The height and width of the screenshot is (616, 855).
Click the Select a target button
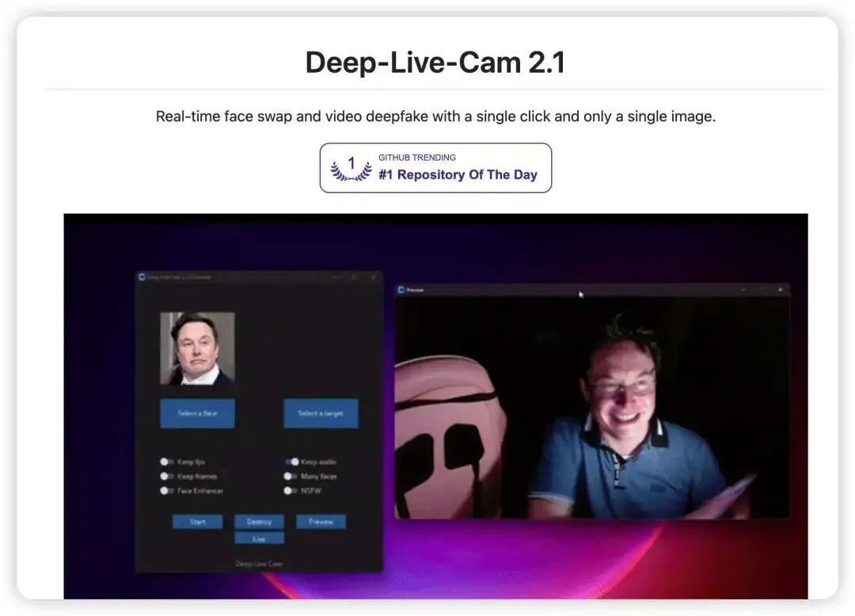click(x=321, y=413)
